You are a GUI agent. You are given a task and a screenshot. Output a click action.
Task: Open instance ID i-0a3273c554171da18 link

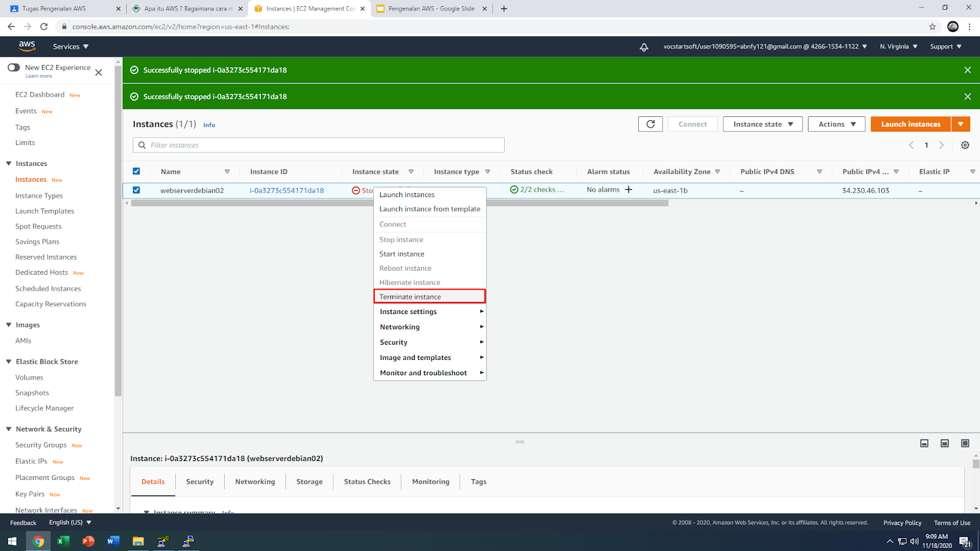click(287, 190)
